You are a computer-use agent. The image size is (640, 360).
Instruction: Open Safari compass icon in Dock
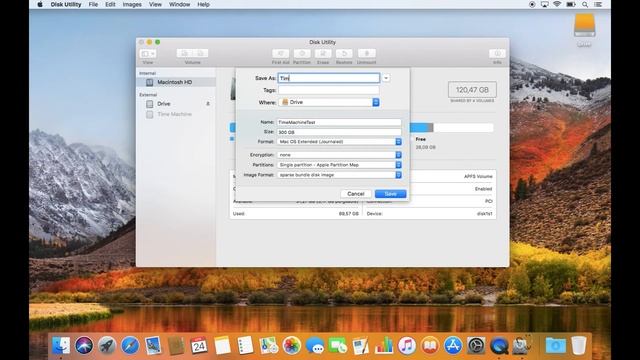click(x=130, y=346)
